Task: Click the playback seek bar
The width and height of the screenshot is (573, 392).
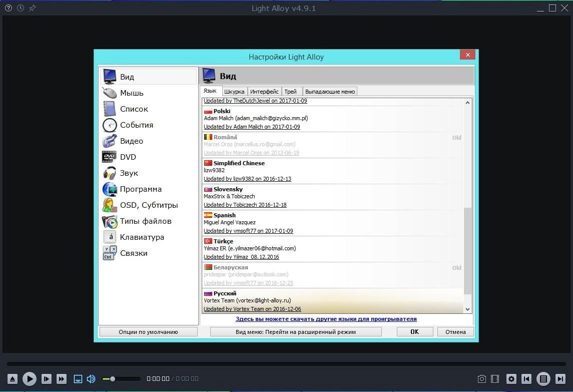Action: 286,364
